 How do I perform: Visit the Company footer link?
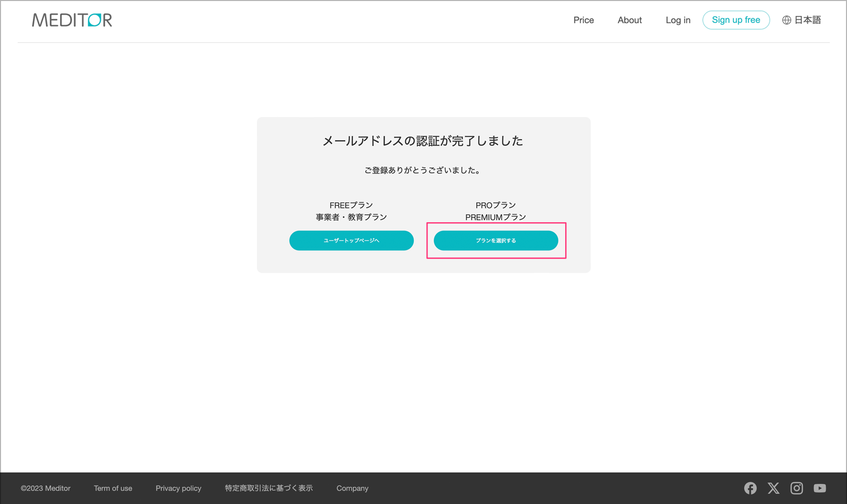(352, 488)
